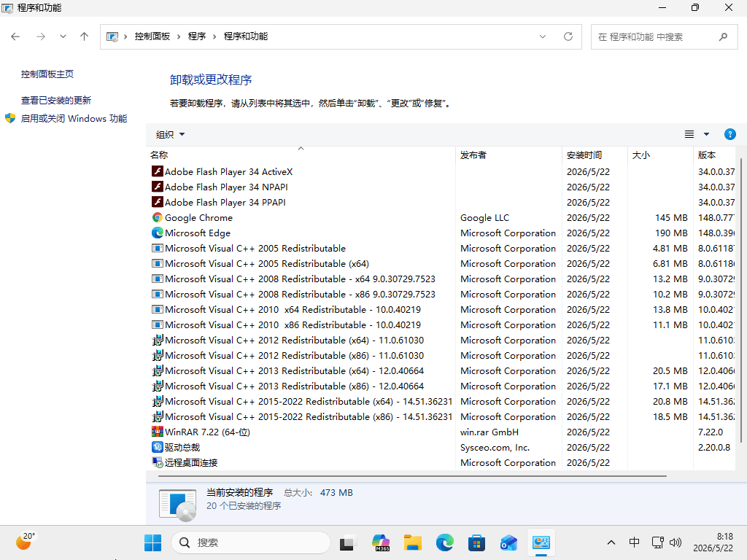
Task: Click the WinRAR 7.22 program icon
Action: point(158,432)
